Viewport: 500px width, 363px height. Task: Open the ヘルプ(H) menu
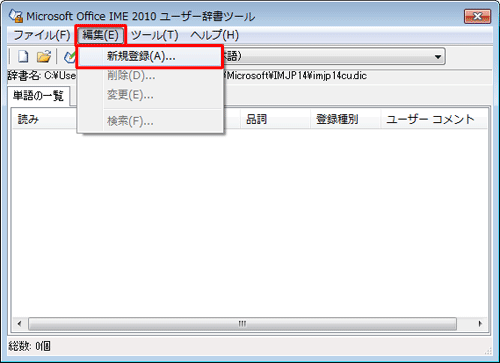point(215,35)
